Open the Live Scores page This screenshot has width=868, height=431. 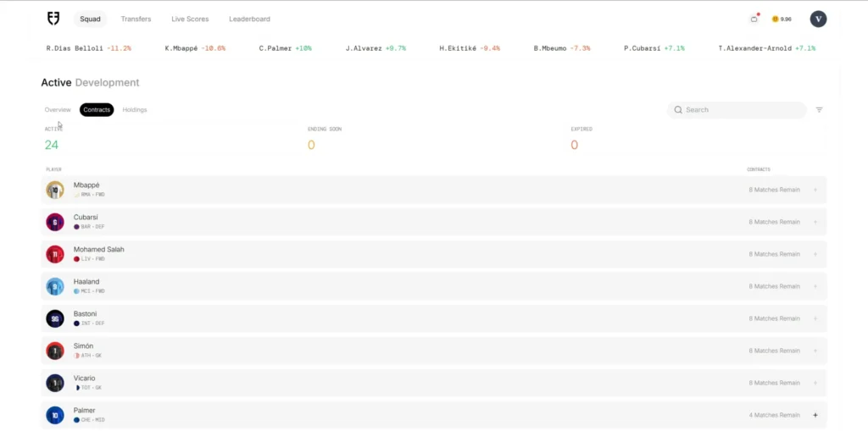click(x=190, y=19)
